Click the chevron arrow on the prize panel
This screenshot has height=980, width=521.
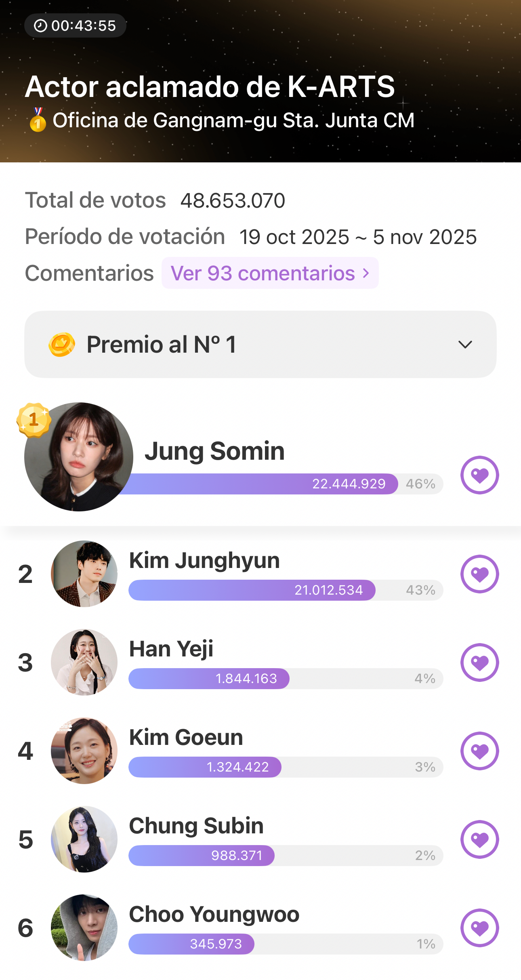pos(465,345)
